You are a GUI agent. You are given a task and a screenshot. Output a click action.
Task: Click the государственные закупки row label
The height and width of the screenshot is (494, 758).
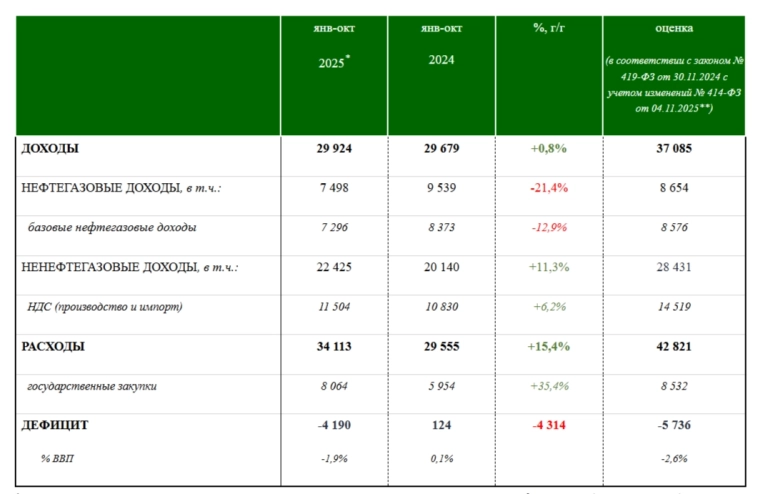pyautogui.click(x=95, y=386)
